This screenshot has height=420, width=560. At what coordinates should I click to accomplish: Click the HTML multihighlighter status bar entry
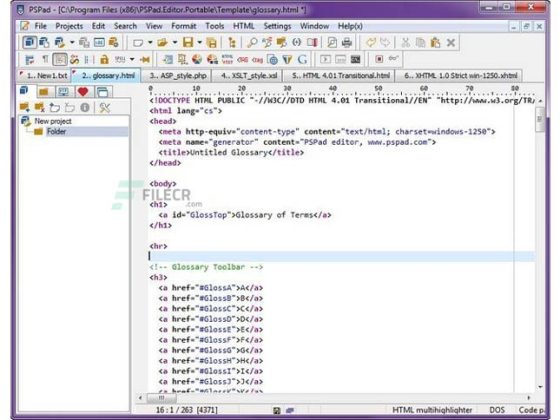pos(432,410)
